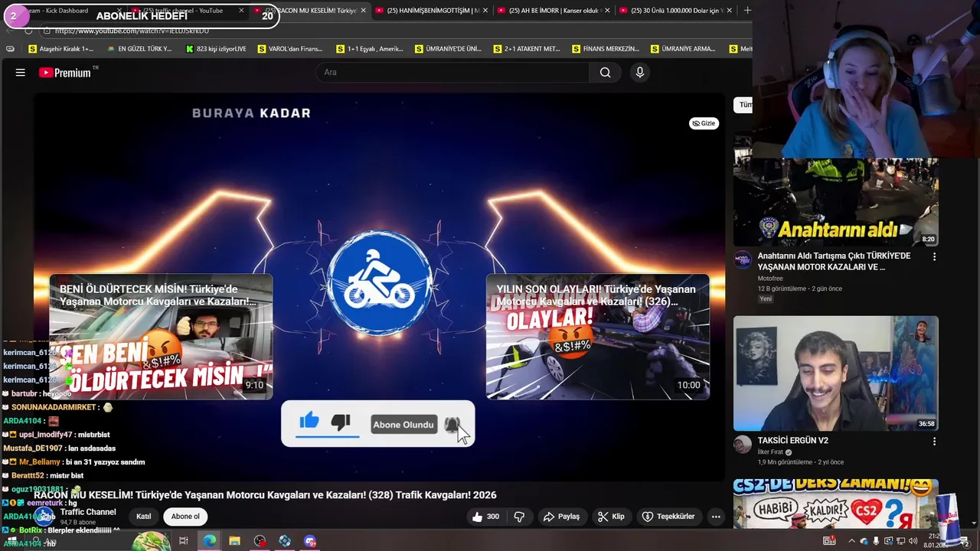Open Windows Task View on taskbar
This screenshot has height=551, width=980.
coord(184,541)
